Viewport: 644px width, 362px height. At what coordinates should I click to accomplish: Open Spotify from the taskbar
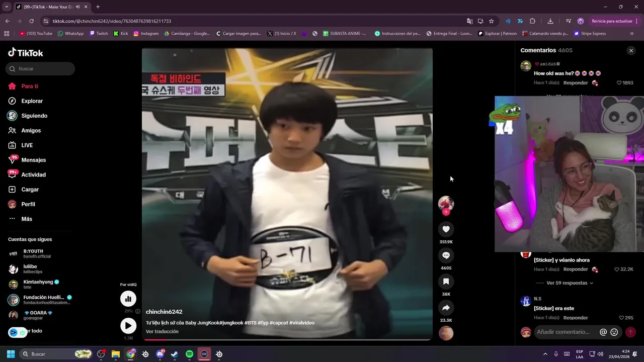[189, 354]
